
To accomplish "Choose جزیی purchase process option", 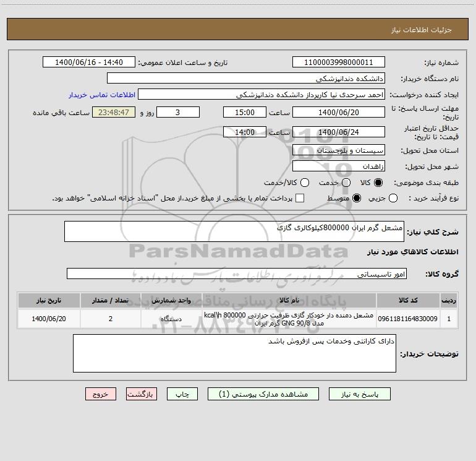I will [x=393, y=198].
